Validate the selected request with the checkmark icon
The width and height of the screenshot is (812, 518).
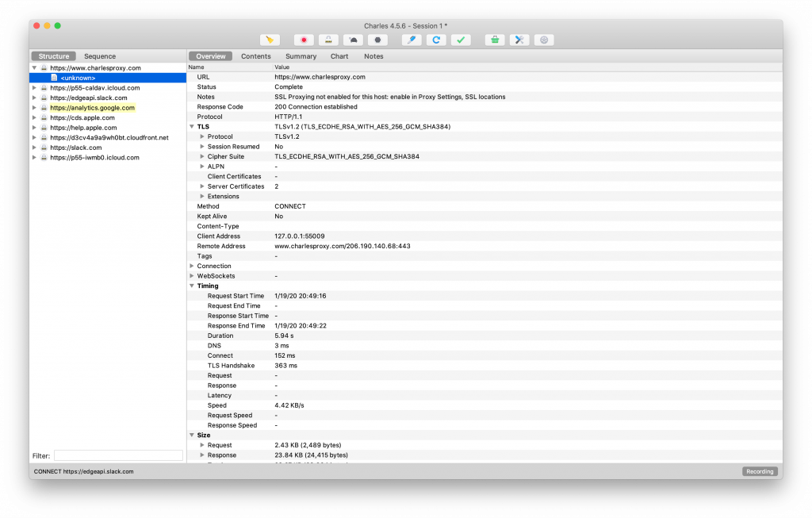pos(461,40)
